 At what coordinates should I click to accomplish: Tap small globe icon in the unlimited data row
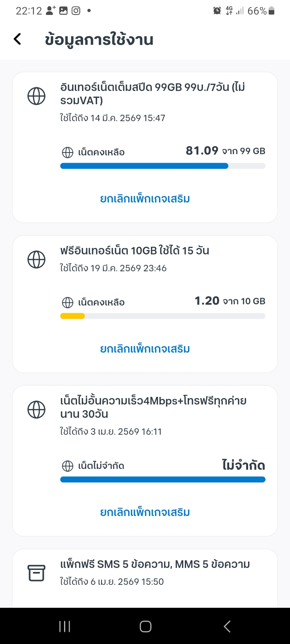pyautogui.click(x=67, y=466)
